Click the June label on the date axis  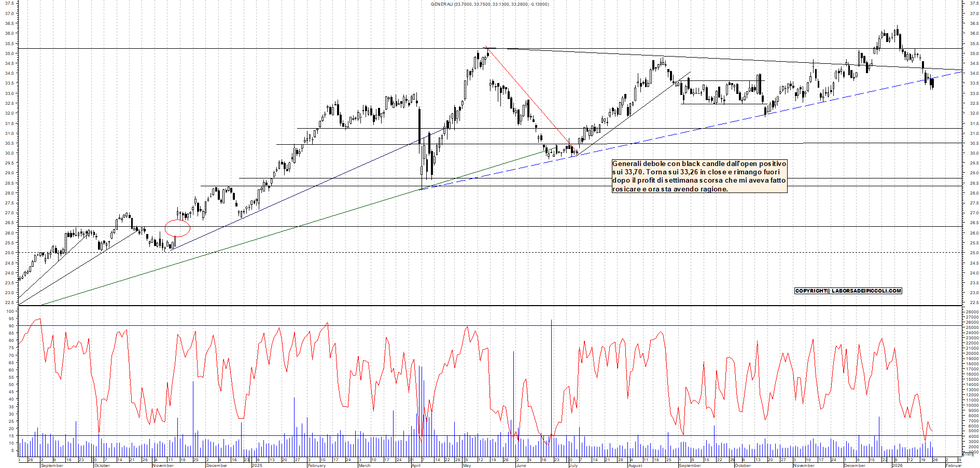(x=521, y=465)
